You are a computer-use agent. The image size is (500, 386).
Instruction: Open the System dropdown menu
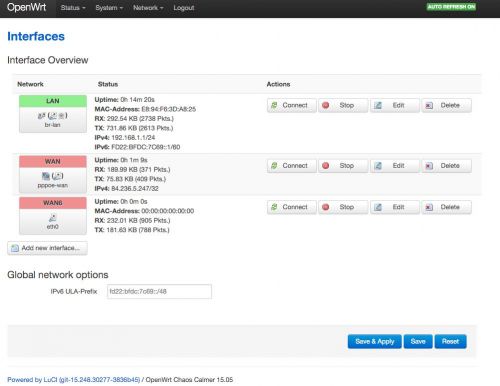[x=109, y=8]
